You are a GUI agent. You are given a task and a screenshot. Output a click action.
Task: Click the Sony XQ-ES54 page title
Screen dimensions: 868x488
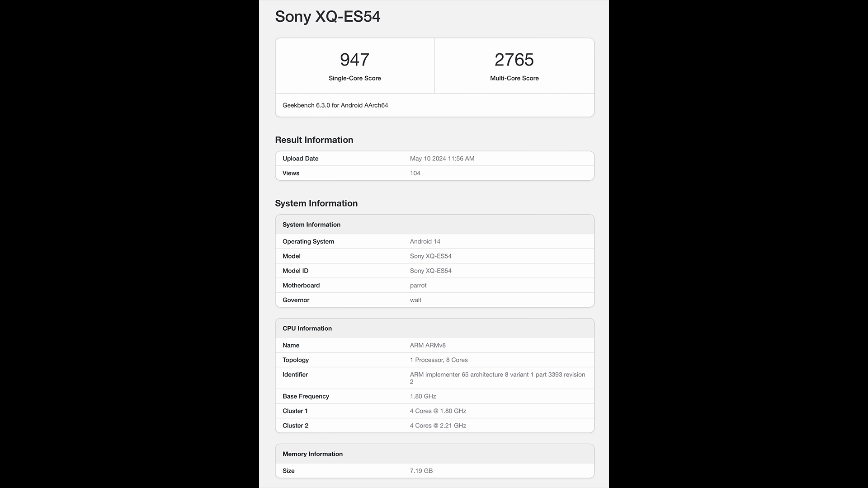click(327, 17)
